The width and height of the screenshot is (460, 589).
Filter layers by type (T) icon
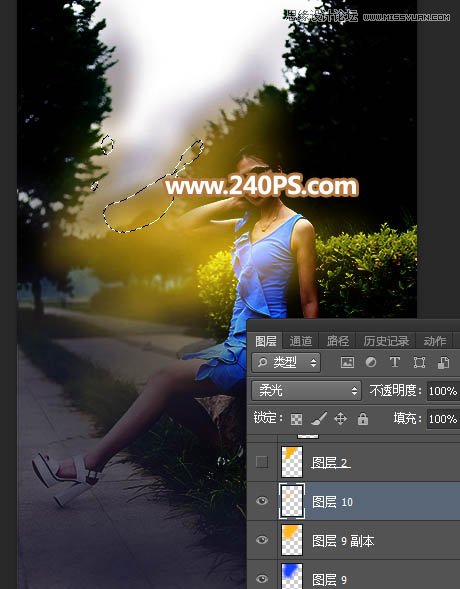394,362
